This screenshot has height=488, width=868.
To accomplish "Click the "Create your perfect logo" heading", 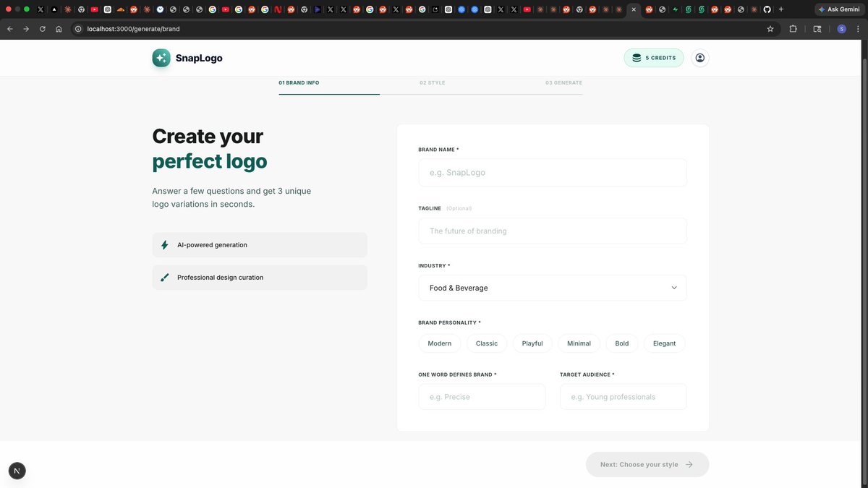I will click(x=210, y=148).
